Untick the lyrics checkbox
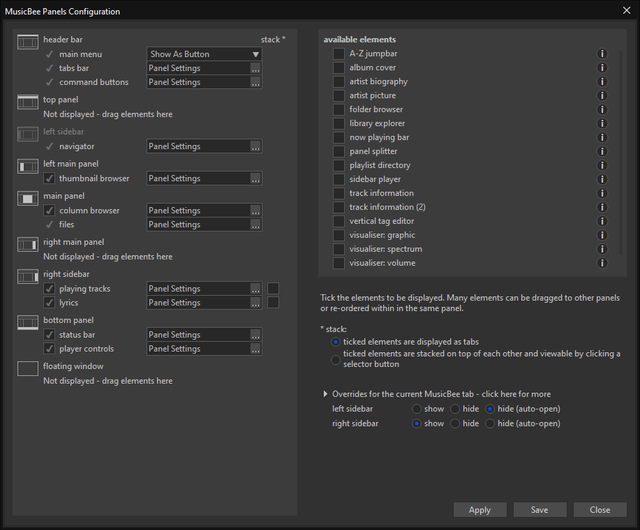 [x=49, y=302]
